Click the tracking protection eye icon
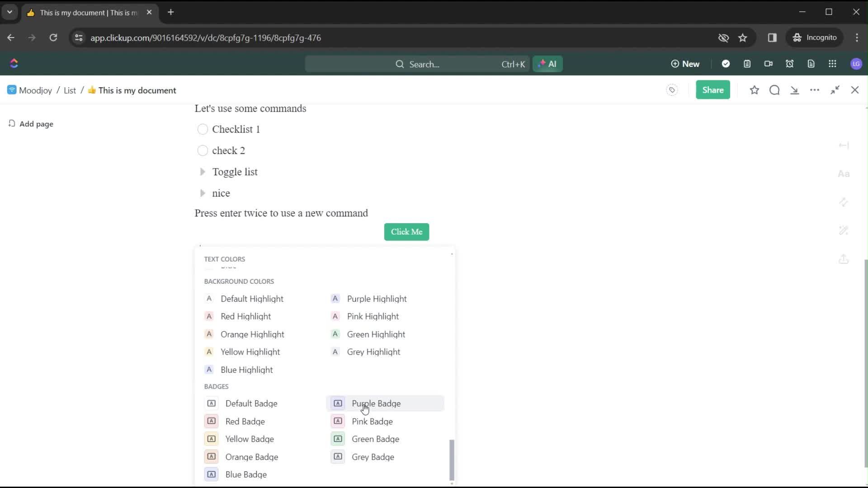Image resolution: width=868 pixels, height=488 pixels. click(723, 38)
